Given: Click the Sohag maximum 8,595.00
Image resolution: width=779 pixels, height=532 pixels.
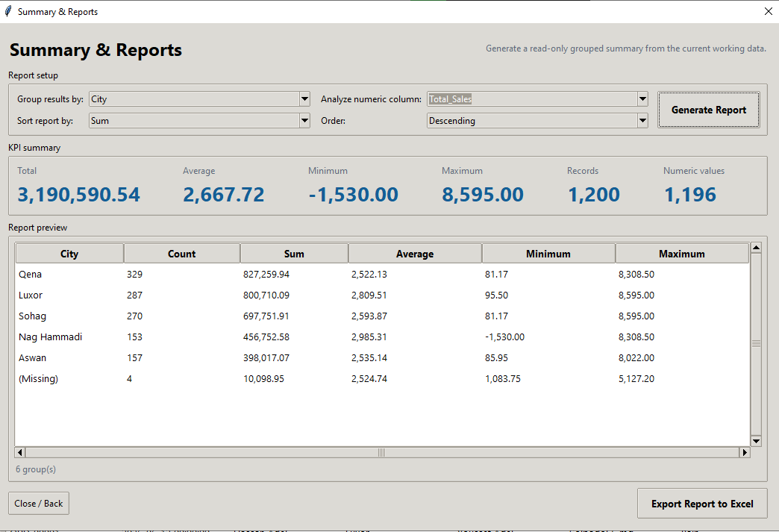Looking at the screenshot, I should click(636, 316).
